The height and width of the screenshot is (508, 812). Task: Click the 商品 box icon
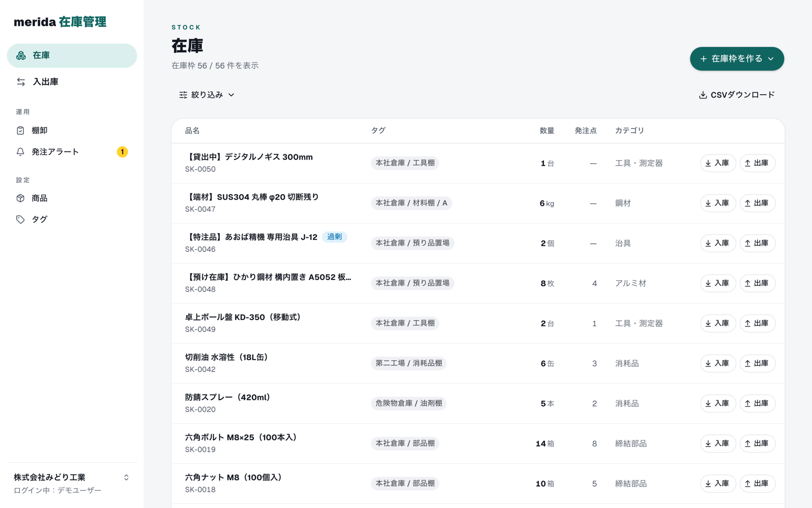coord(20,198)
